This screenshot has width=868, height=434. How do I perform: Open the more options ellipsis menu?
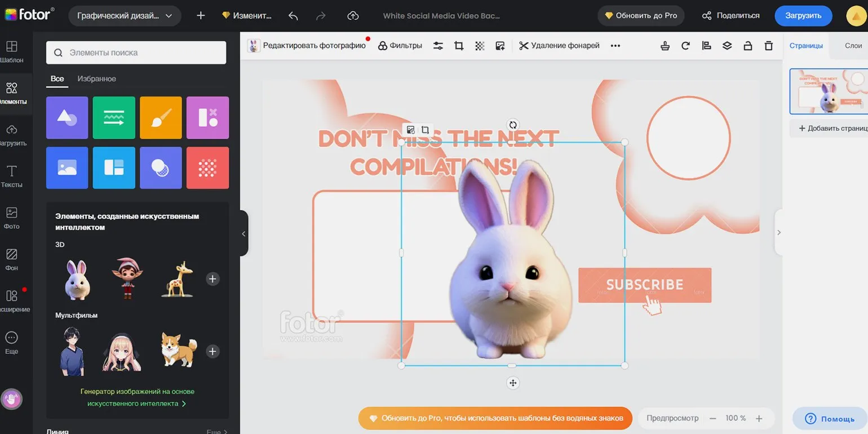[x=615, y=46]
